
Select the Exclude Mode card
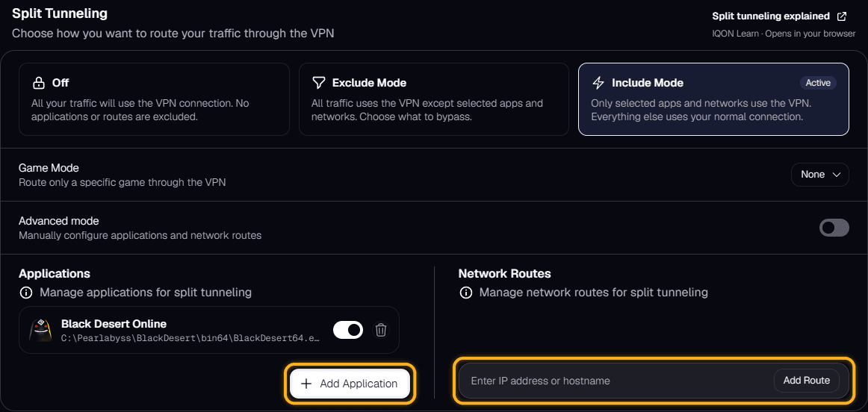(x=434, y=99)
